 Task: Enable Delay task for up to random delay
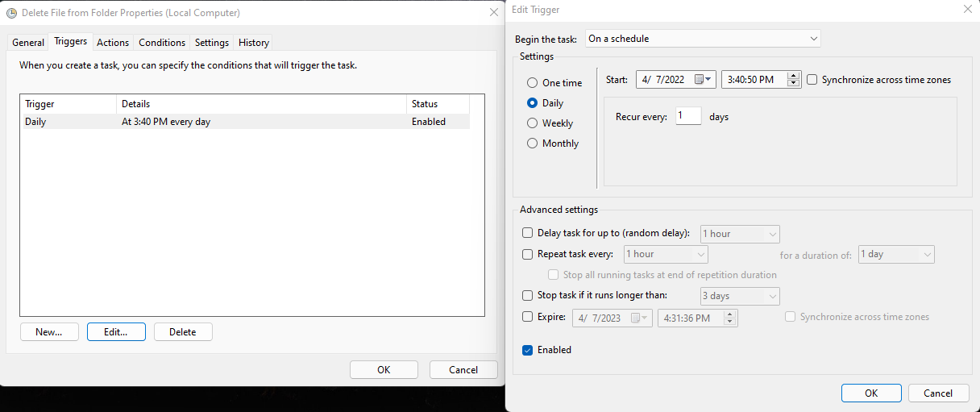click(528, 233)
